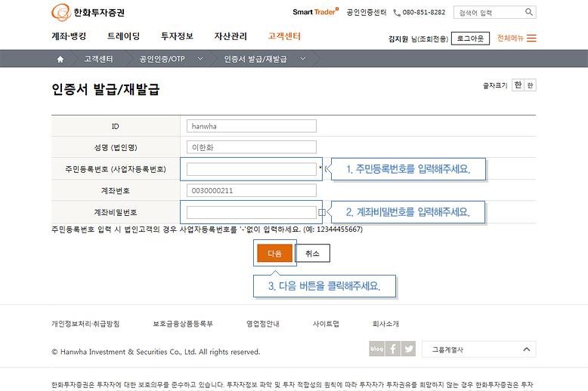Image resolution: width=588 pixels, height=391 pixels.
Task: Open the blog social icon
Action: click(x=377, y=349)
